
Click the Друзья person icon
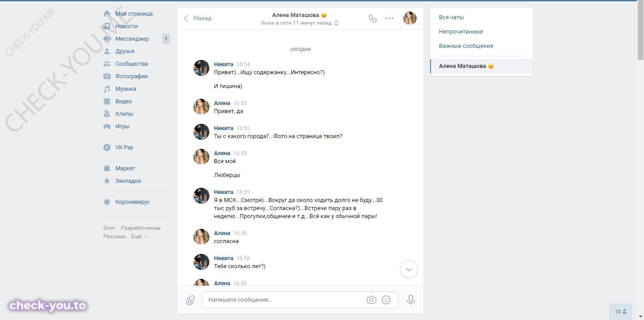pos(107,51)
